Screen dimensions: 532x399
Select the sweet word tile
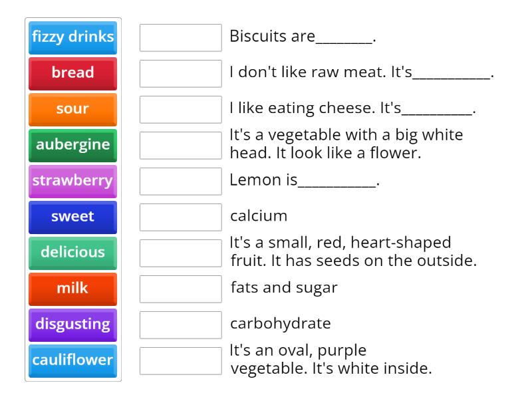pyautogui.click(x=72, y=217)
